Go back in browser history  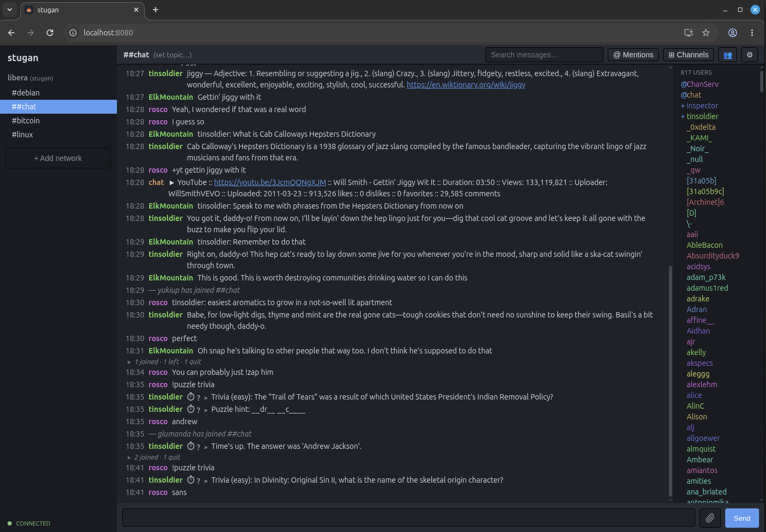pyautogui.click(x=11, y=33)
